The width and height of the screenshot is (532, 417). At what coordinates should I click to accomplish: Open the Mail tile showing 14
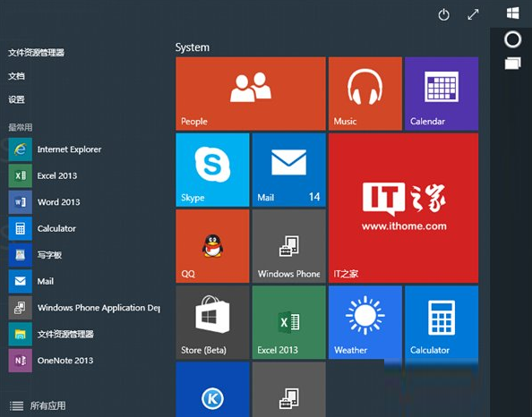(x=288, y=170)
